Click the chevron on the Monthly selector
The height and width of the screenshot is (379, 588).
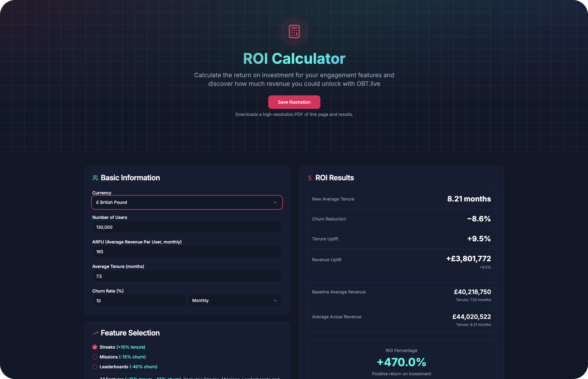[x=275, y=301]
